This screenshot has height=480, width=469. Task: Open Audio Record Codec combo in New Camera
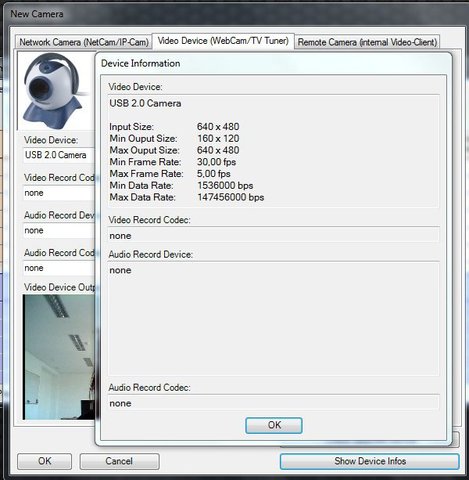[59, 268]
